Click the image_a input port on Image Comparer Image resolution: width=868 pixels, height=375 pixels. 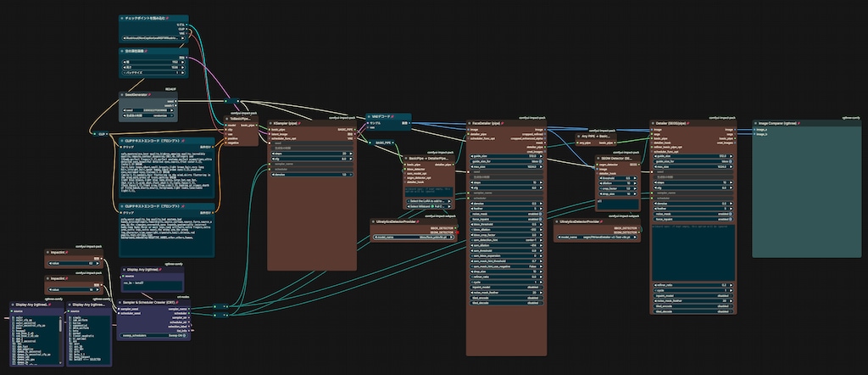(755, 130)
